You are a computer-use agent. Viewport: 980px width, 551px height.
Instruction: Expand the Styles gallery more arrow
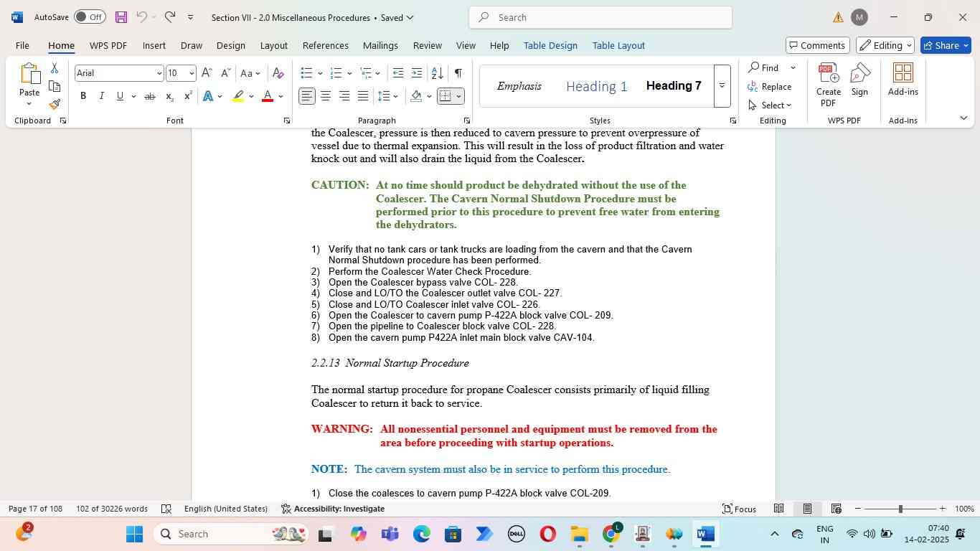tap(722, 86)
